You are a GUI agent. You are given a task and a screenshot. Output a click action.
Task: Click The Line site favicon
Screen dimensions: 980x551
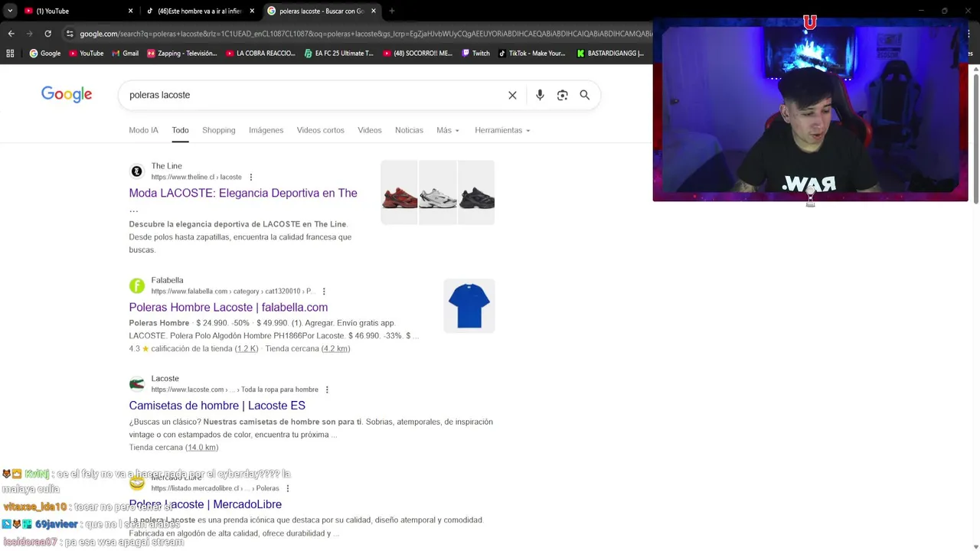(x=137, y=171)
